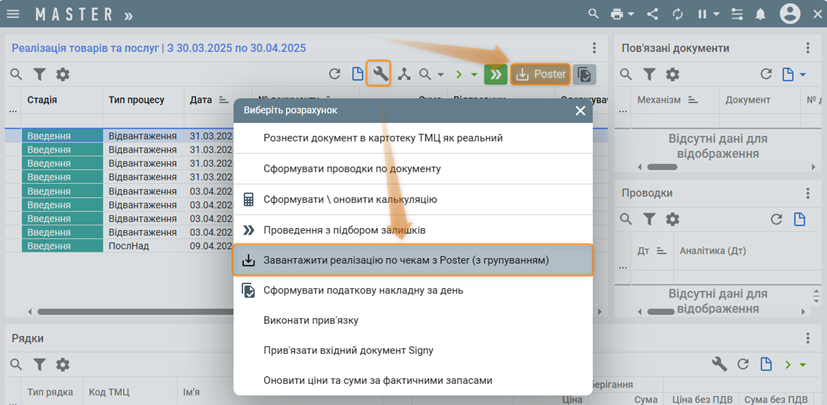827x405 pixels.
Task: Expand dropdown arrow next to magnifier icon
Action: (x=440, y=75)
